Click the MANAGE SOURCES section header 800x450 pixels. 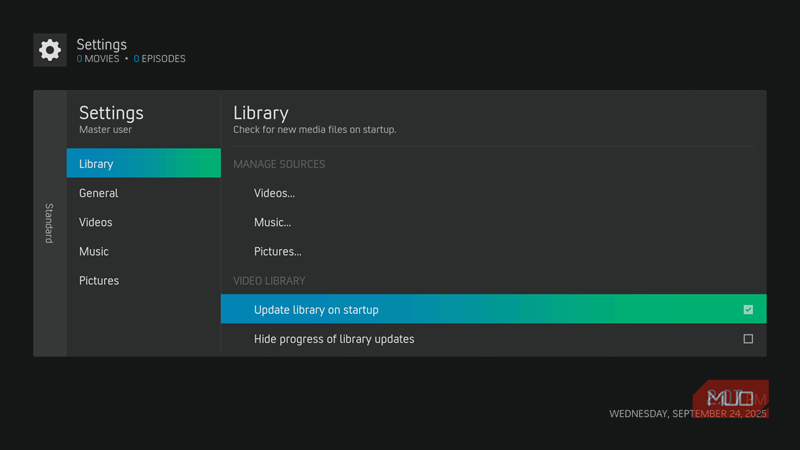(x=279, y=164)
